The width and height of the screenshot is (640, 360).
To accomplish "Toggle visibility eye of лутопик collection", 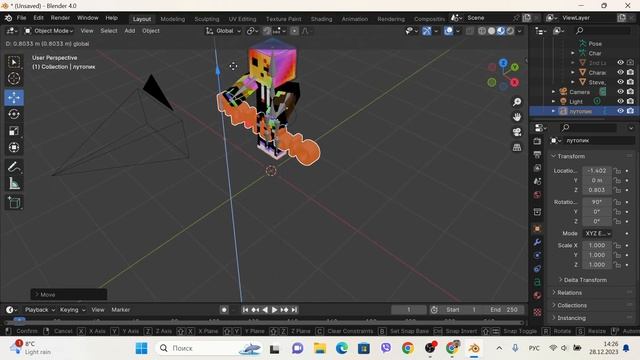I will click(x=620, y=111).
